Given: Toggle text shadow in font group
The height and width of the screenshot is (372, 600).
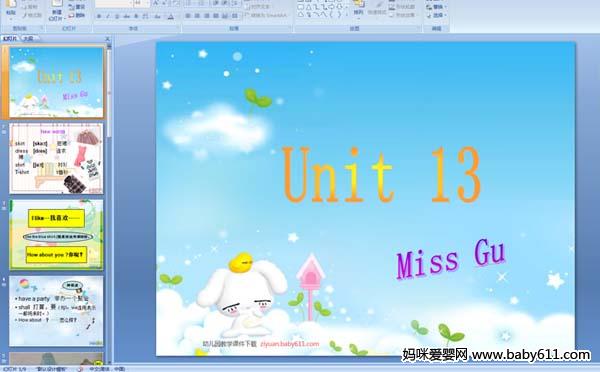Looking at the screenshot, I should point(136,16).
